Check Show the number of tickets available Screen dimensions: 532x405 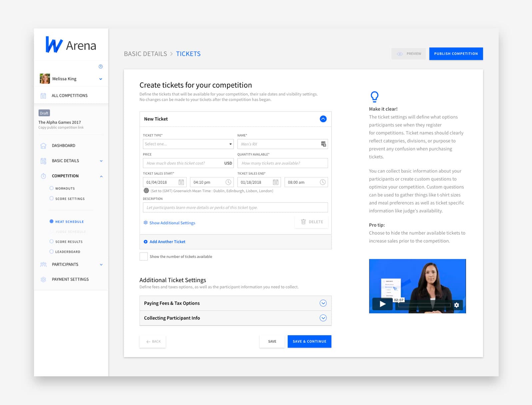tap(144, 257)
